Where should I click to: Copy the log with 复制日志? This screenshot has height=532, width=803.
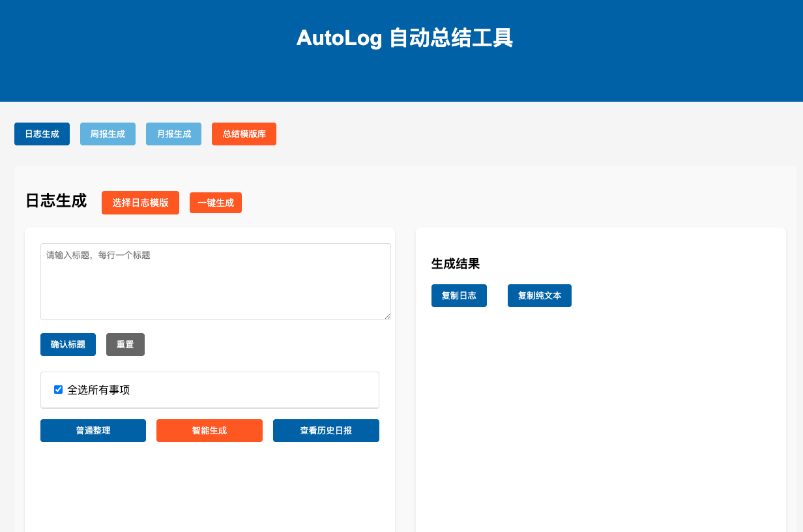pos(459,296)
